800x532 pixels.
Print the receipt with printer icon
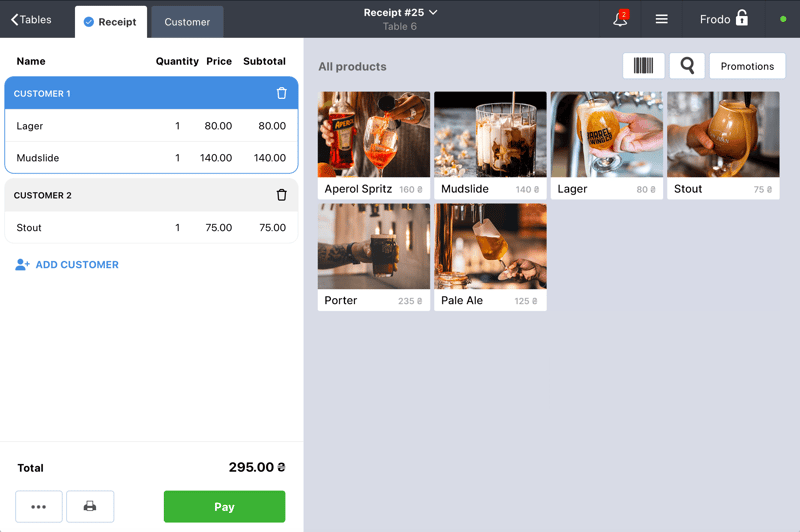click(x=90, y=506)
